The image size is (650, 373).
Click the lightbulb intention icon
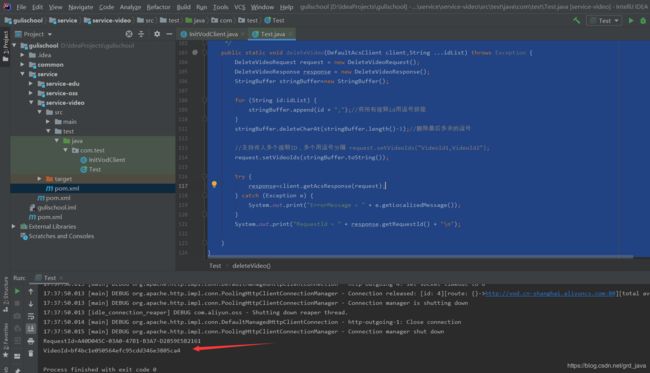point(214,184)
